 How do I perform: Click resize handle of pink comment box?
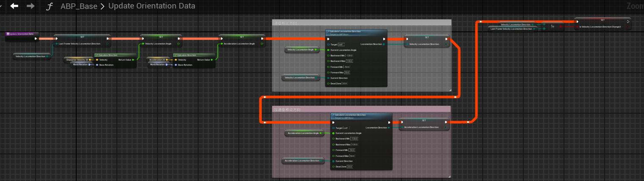click(x=450, y=176)
